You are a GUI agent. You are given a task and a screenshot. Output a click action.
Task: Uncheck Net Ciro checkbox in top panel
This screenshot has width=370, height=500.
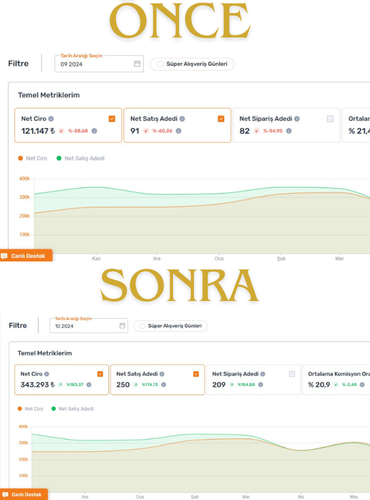point(112,119)
